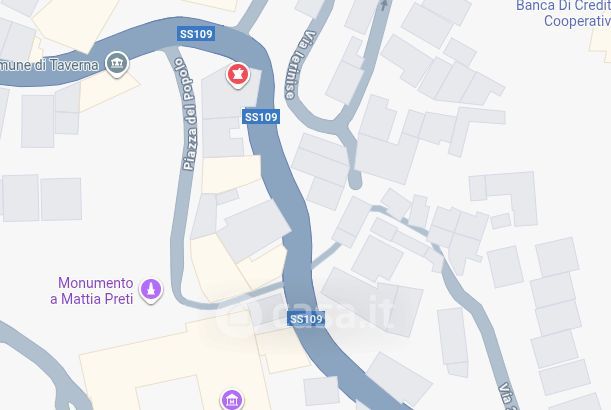Select the Comune di Taverna town hall pin
Image resolution: width=611 pixels, height=410 pixels.
pyautogui.click(x=117, y=64)
